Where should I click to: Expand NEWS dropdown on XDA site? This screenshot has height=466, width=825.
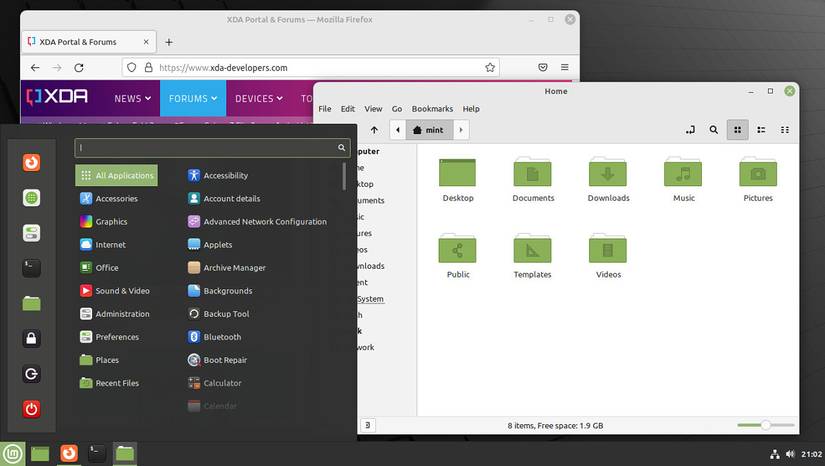point(133,98)
